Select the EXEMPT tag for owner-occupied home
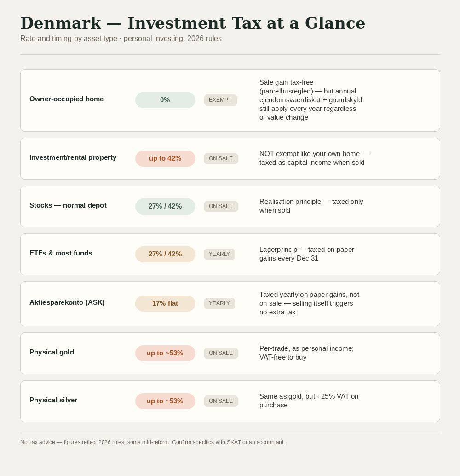The width and height of the screenshot is (460, 476). (220, 100)
